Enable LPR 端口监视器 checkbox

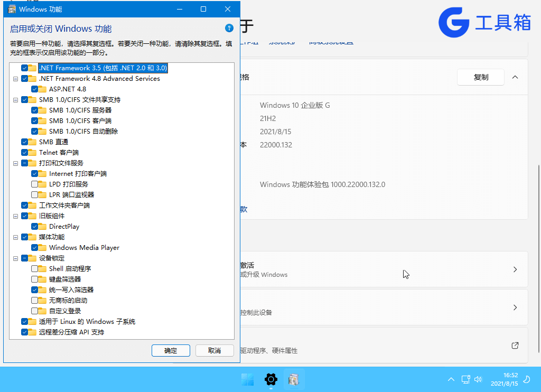(34, 194)
